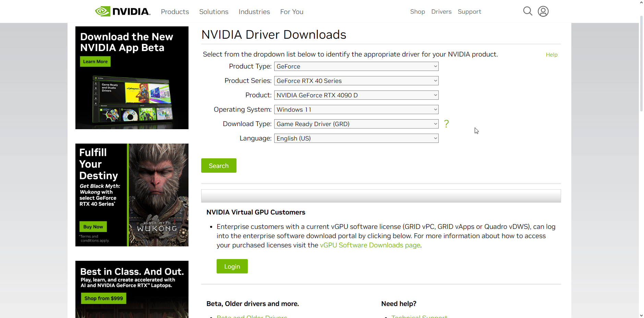Open the Products menu

[x=175, y=12]
